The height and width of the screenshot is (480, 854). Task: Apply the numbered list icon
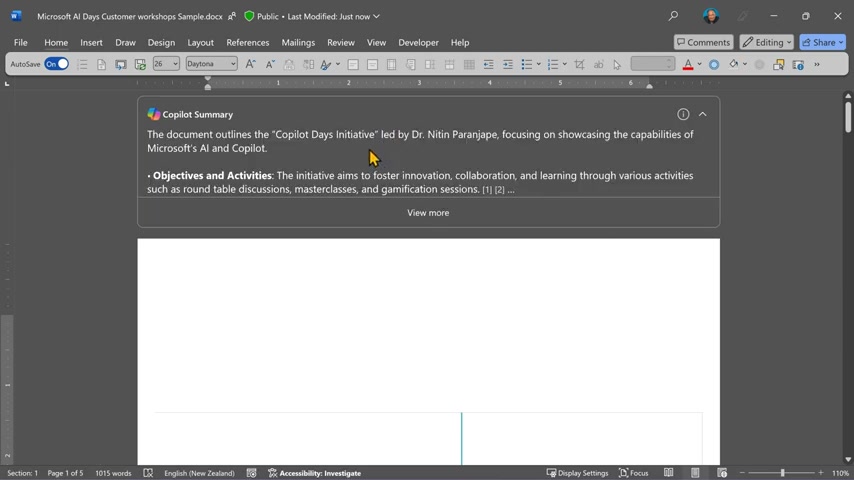[x=553, y=64]
